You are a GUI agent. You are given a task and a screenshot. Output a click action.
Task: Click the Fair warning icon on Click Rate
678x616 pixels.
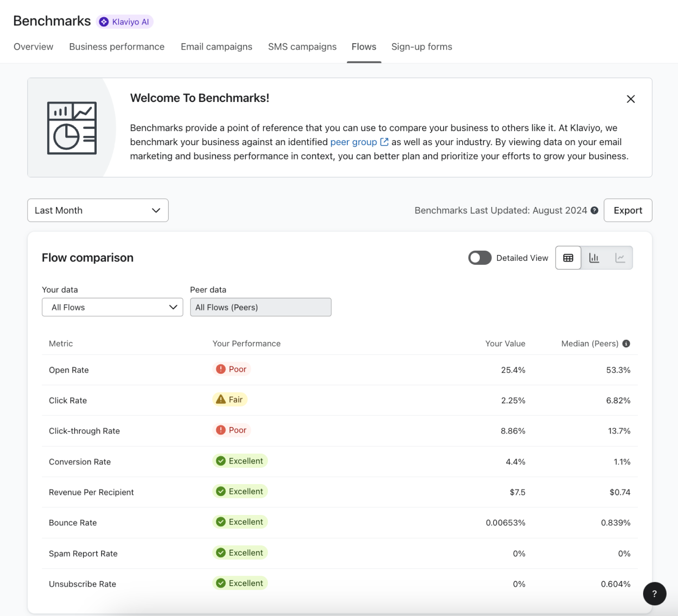[x=221, y=399]
